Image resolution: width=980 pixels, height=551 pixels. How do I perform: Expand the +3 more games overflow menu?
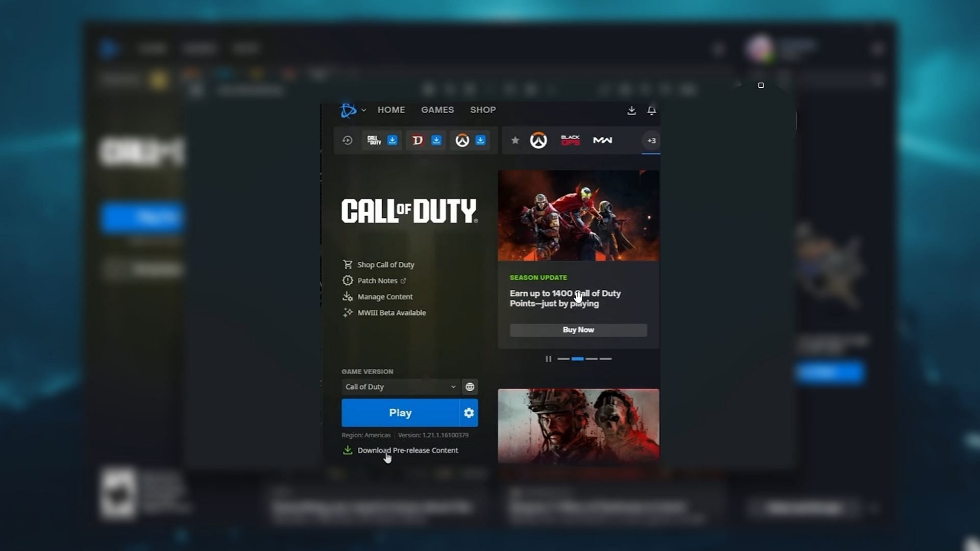click(650, 141)
